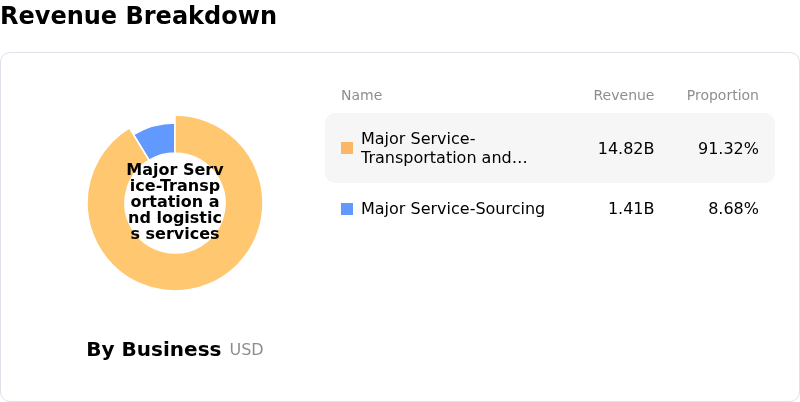Viewport: 800px width, 402px height.
Task: Select the Major Service-Transportation and… row name
Action: coord(444,148)
